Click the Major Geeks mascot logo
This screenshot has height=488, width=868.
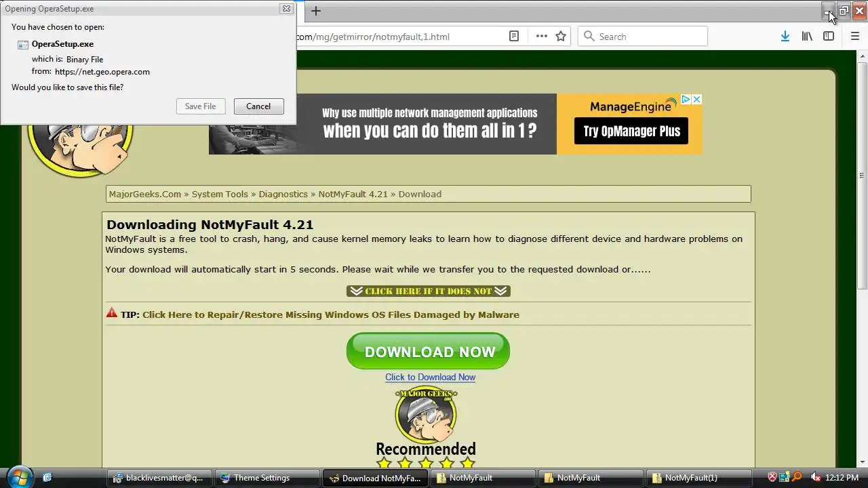coord(80,150)
